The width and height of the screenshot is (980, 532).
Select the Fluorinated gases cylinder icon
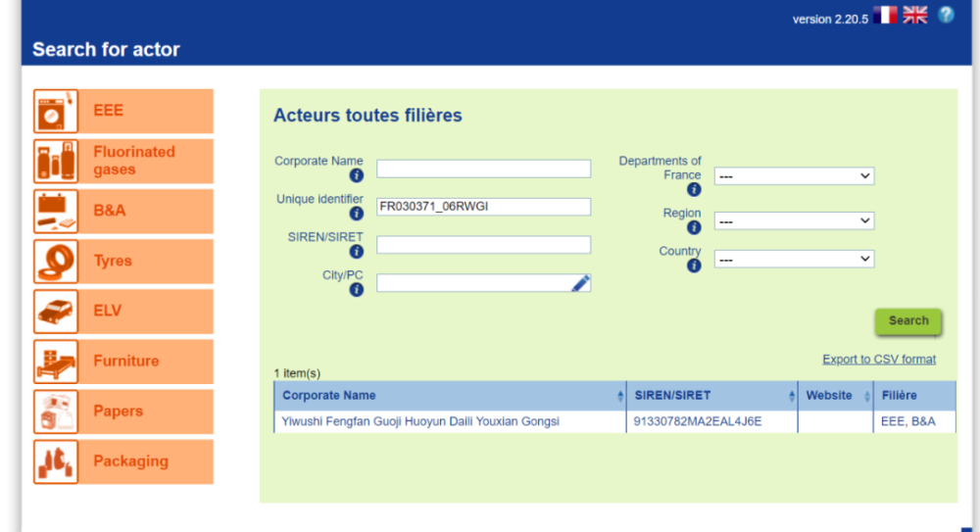[56, 161]
